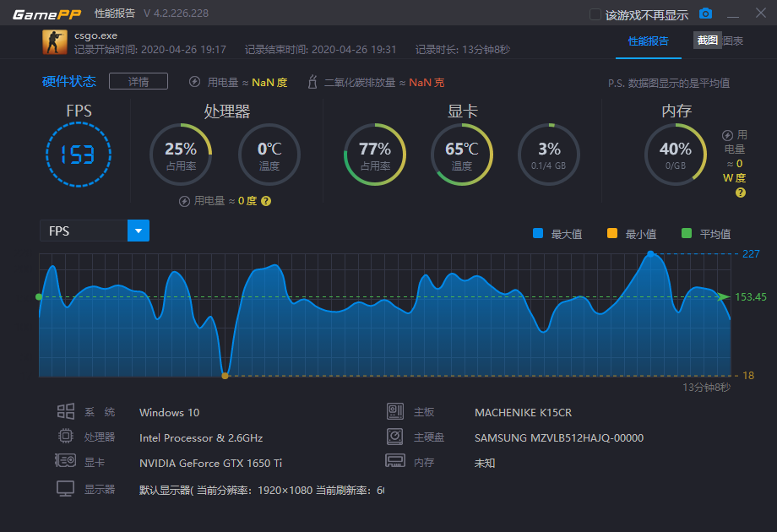Click the V 4.2.226.228 version text
Image resolution: width=777 pixels, height=532 pixels.
176,14
